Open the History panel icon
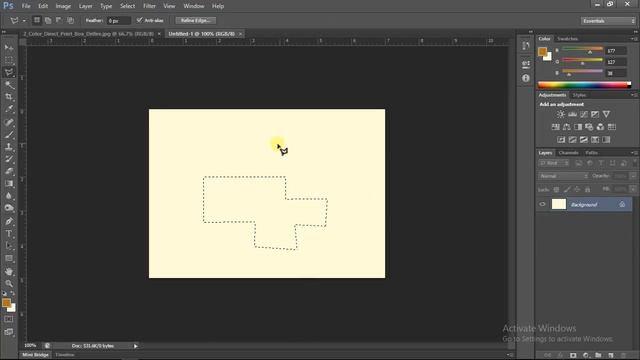The image size is (640, 360). (526, 45)
